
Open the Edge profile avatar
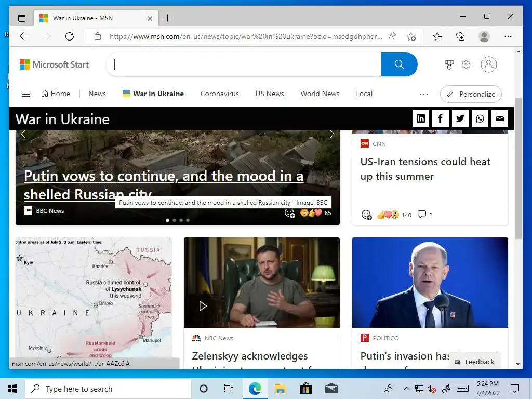click(484, 36)
